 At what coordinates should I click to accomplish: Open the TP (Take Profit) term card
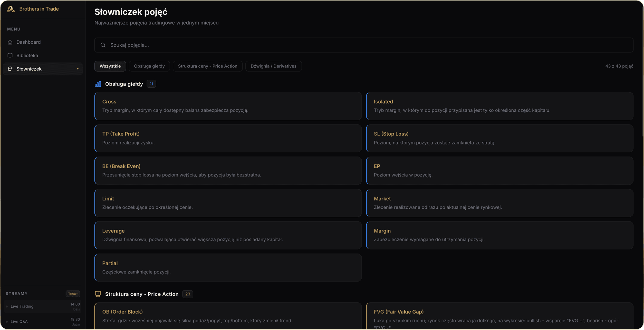coord(228,138)
